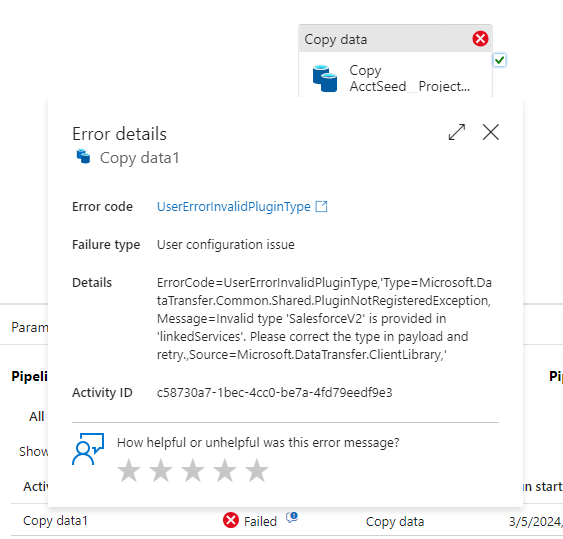The height and width of the screenshot is (539, 563).
Task: Click the 'Activity ID' field label
Action: click(x=102, y=392)
